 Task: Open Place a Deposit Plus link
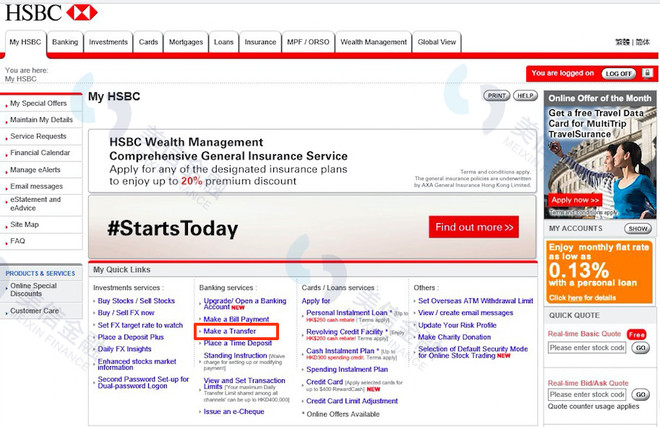coord(130,337)
